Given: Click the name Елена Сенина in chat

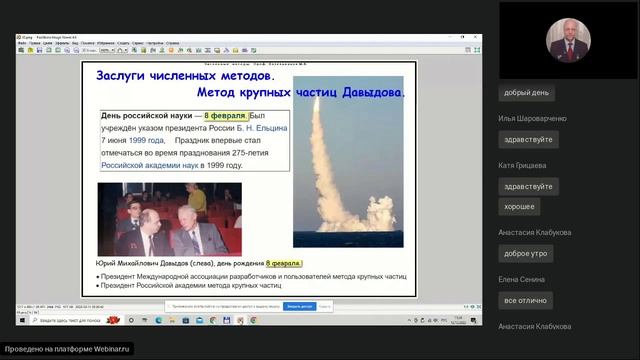Looking at the screenshot, I should pos(521,279).
